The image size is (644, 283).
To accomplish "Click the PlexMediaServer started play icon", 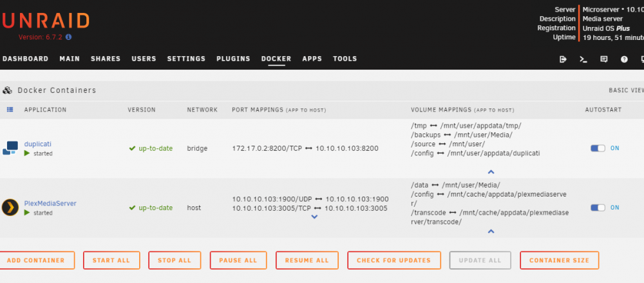I will 27,213.
